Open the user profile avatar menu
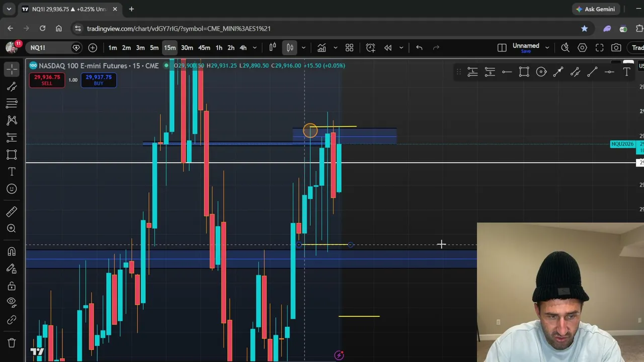 pyautogui.click(x=12, y=47)
